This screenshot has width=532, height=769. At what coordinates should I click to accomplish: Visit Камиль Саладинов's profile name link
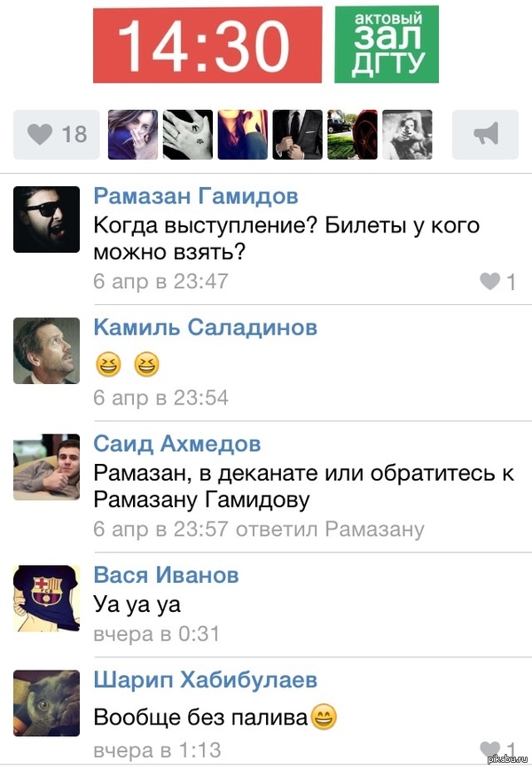(x=206, y=327)
